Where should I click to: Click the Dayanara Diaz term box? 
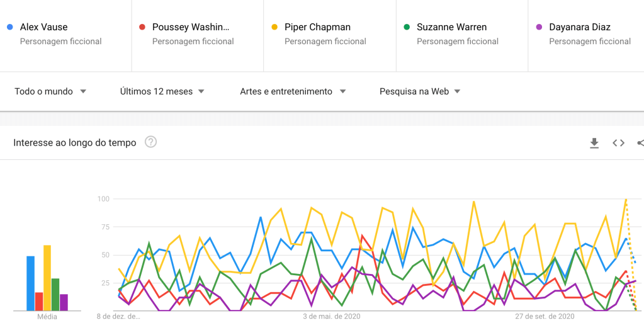(x=580, y=27)
